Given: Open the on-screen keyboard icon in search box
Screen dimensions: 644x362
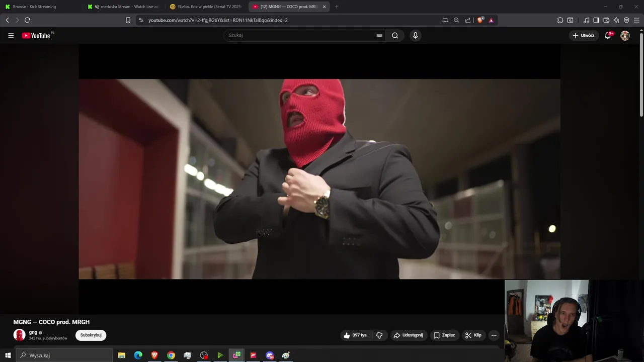Looking at the screenshot, I should (379, 36).
